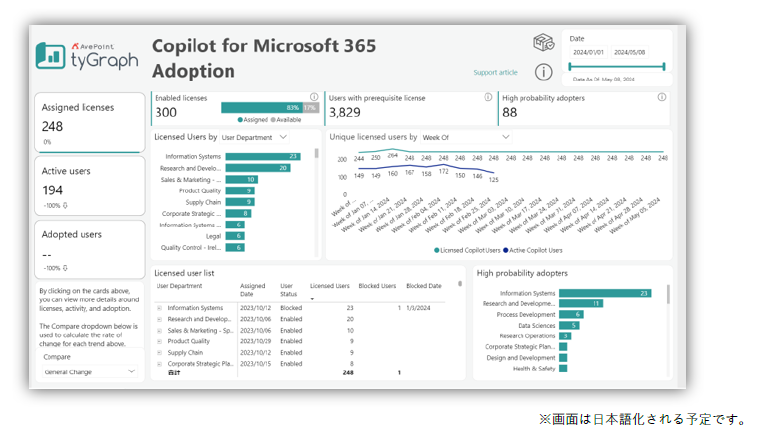The image size is (758, 437).
Task: Click the Research and Develo... bar with 20
Action: (x=258, y=168)
